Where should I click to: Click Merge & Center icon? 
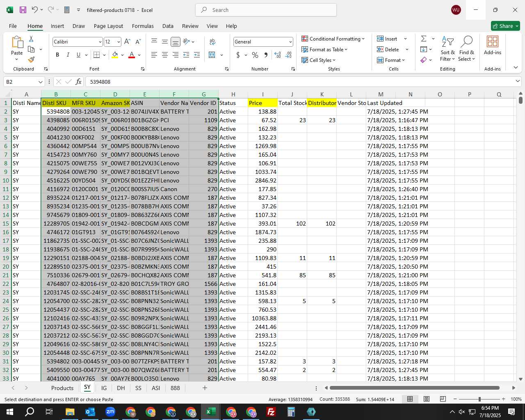point(212,55)
